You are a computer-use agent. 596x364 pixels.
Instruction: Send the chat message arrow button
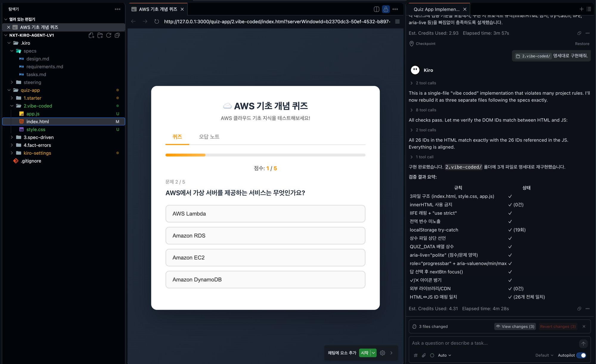click(x=583, y=343)
